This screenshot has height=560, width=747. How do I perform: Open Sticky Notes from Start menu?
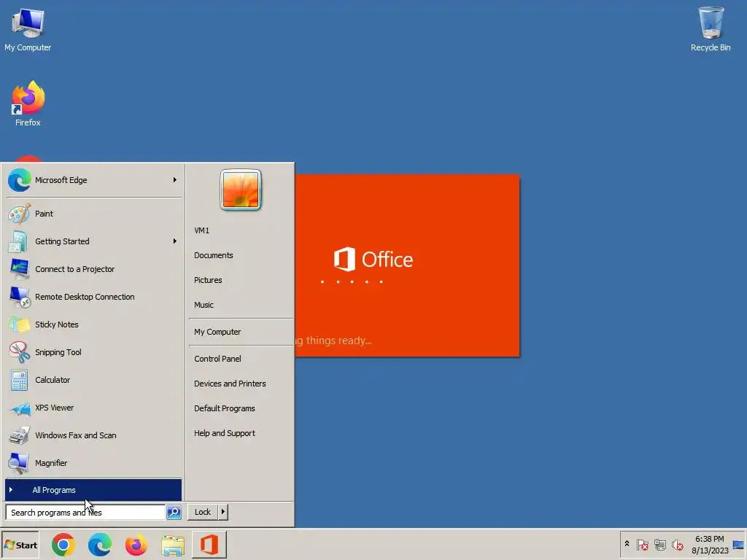pyautogui.click(x=93, y=324)
